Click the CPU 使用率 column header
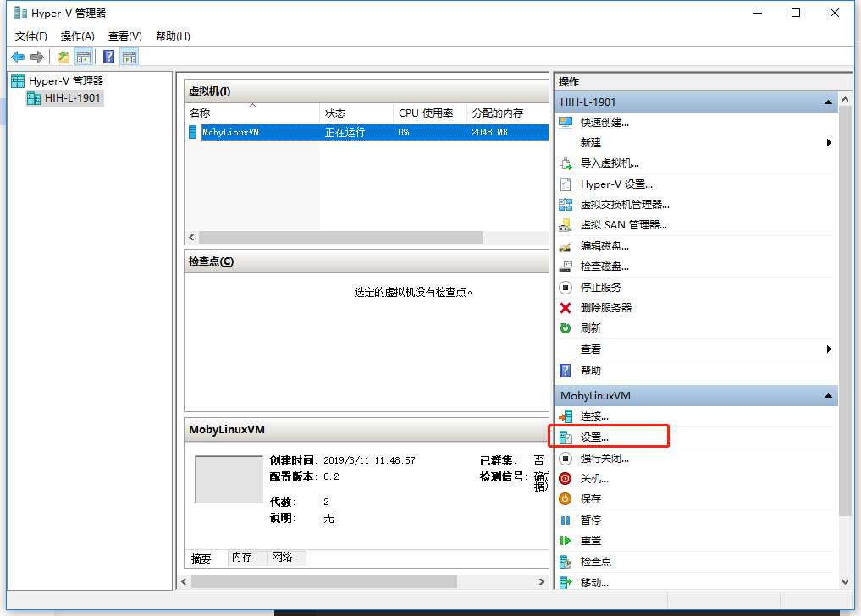 click(x=430, y=113)
